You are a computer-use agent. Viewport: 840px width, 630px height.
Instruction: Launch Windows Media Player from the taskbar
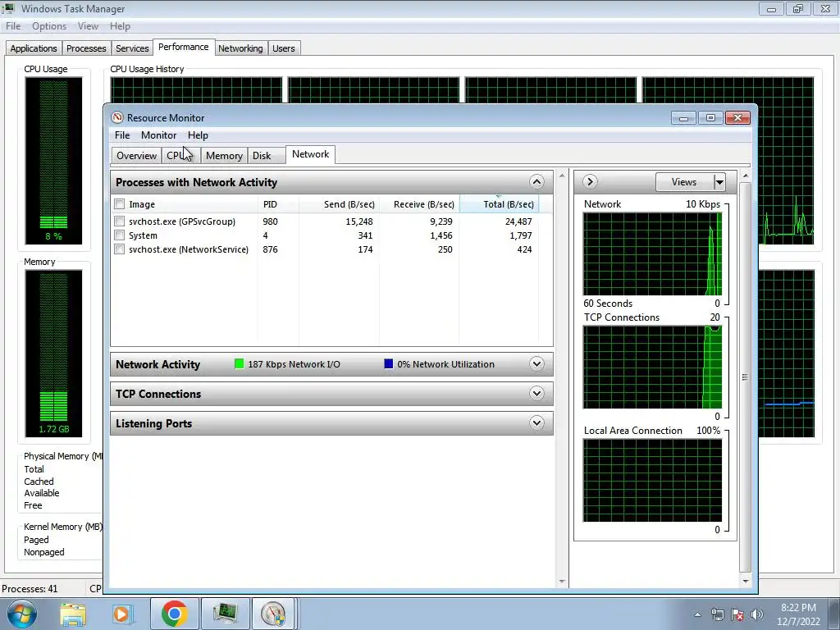click(x=121, y=614)
